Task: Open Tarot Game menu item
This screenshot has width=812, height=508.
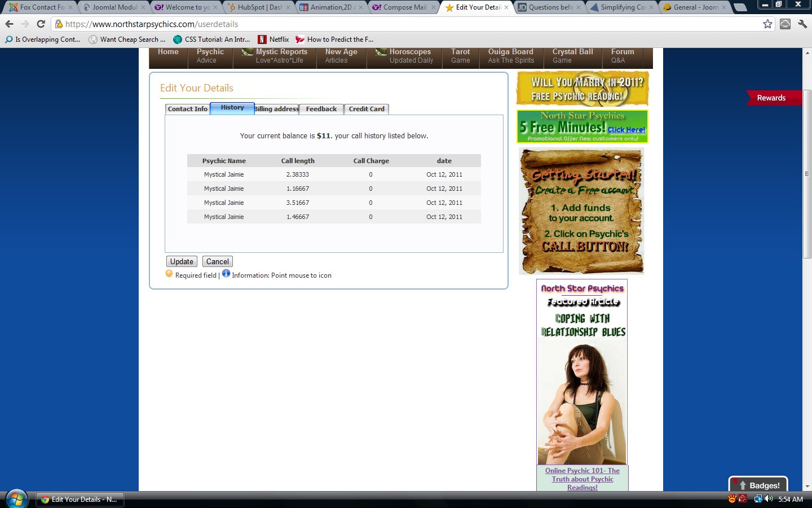Action: [x=460, y=55]
